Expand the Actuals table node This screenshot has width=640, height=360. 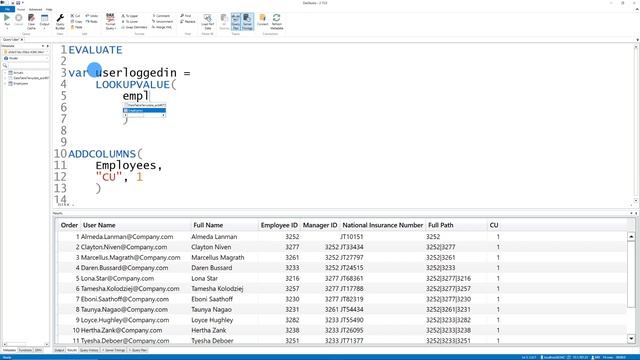point(5,73)
